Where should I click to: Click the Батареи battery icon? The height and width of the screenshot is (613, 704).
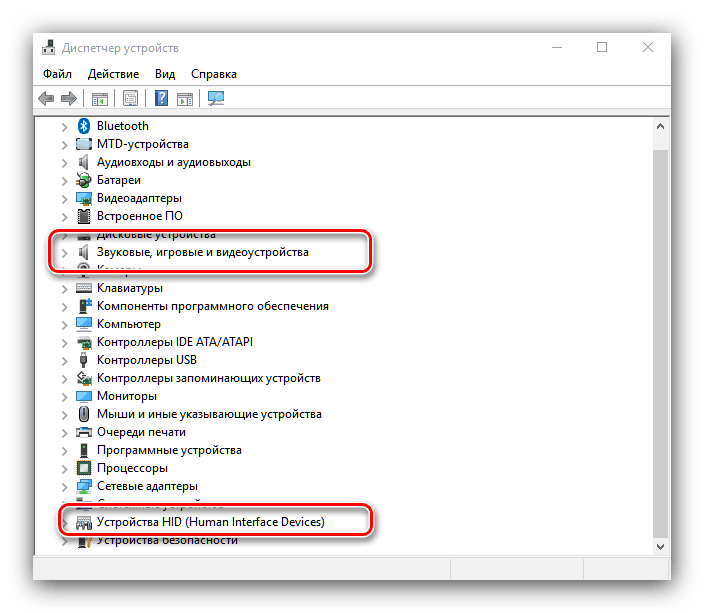click(84, 180)
